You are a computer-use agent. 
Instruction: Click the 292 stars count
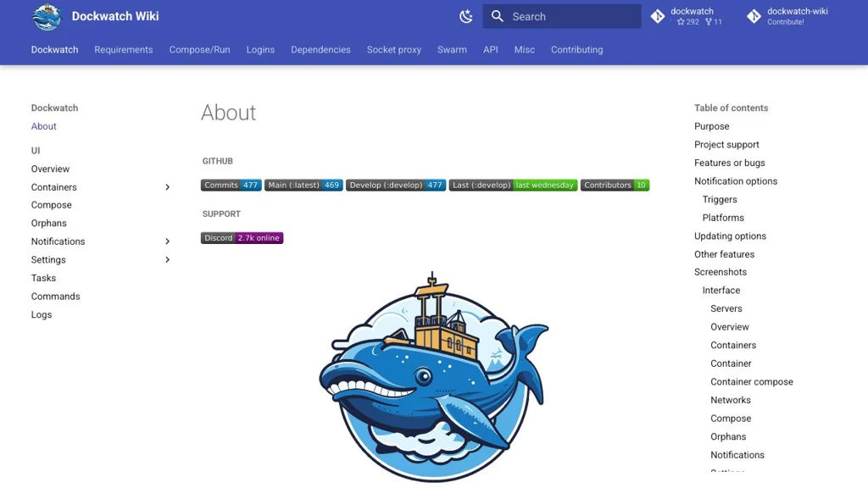pos(688,22)
